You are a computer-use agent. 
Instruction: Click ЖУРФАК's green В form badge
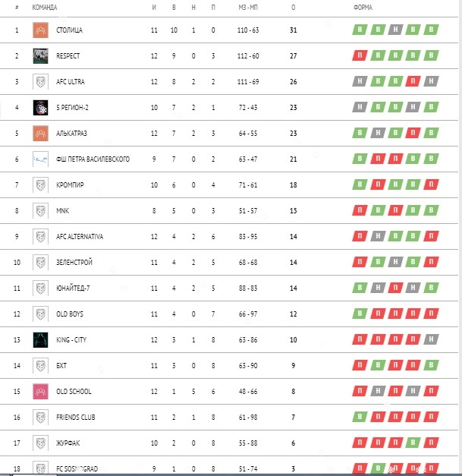[x=413, y=443]
